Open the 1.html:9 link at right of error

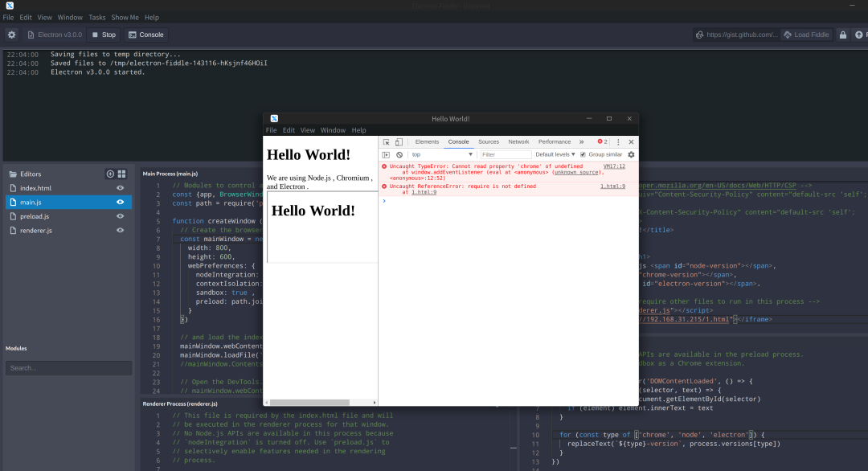click(x=612, y=186)
